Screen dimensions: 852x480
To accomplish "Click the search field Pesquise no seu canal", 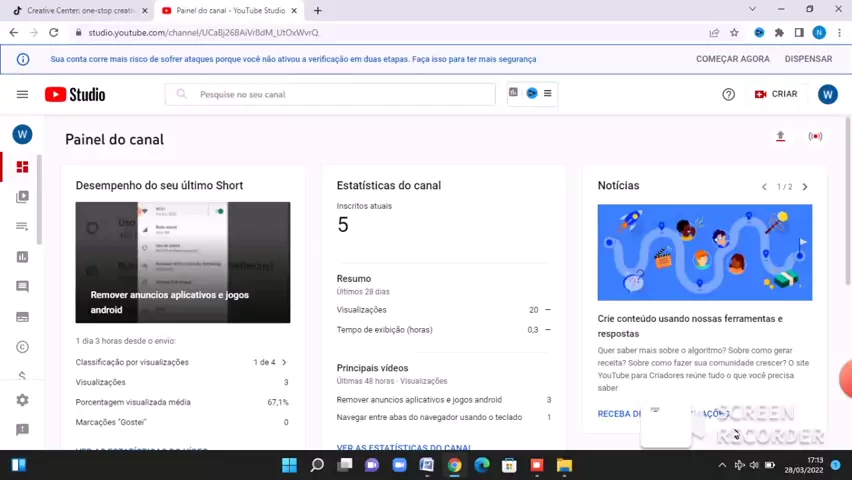I will tap(330, 95).
